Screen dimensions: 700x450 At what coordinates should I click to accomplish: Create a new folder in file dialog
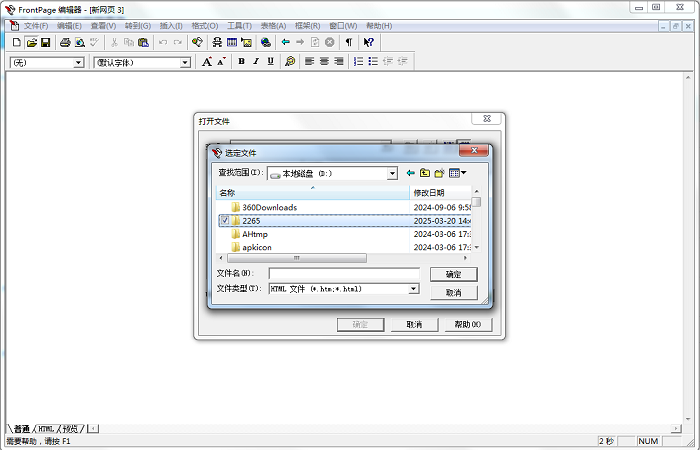(439, 173)
